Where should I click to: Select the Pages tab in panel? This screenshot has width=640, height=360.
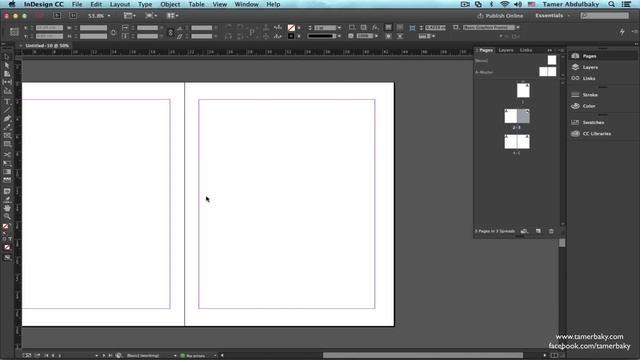(486, 50)
